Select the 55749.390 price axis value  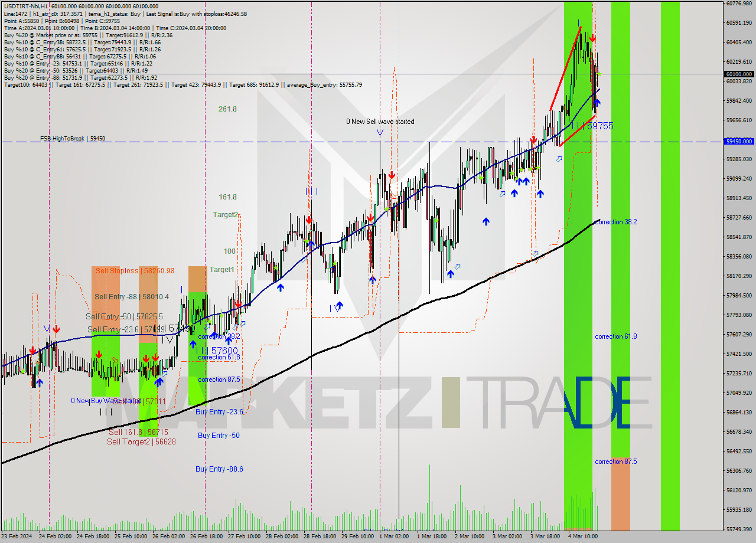pyautogui.click(x=739, y=529)
